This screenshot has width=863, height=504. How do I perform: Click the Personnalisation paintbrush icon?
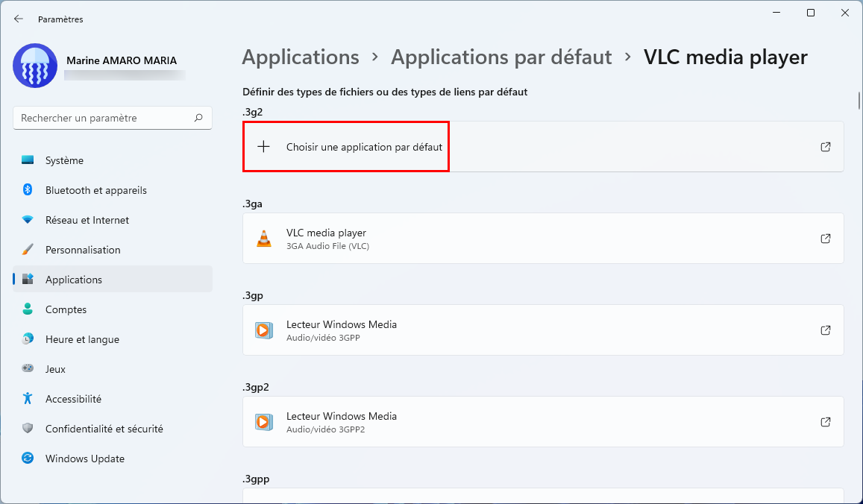point(28,249)
